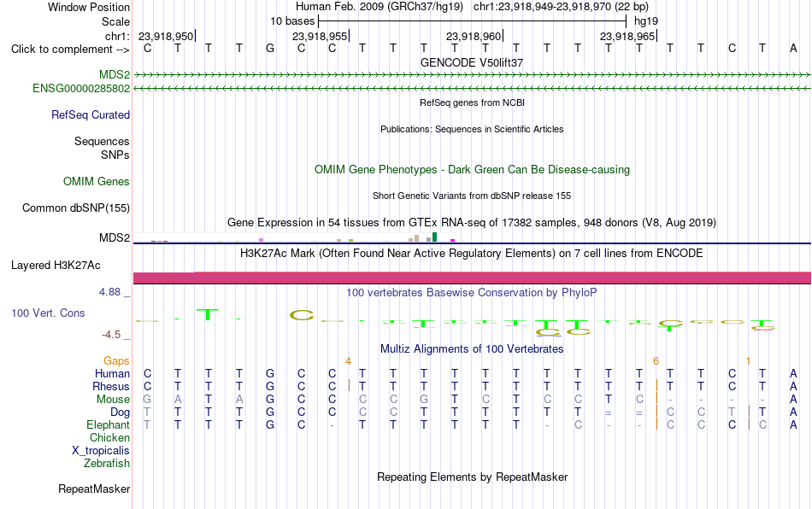Click the Gaps label in Multiz track
This screenshot has height=509, width=812.
coord(116,360)
